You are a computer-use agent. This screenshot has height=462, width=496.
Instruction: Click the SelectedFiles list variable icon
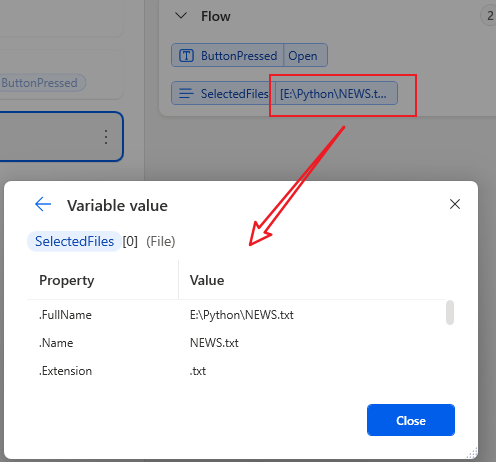(186, 93)
